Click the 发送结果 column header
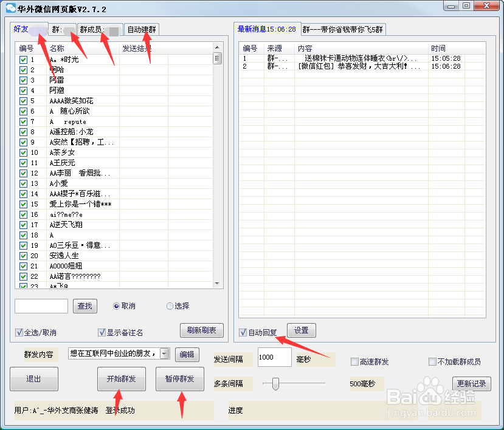504x430 pixels. (143, 48)
